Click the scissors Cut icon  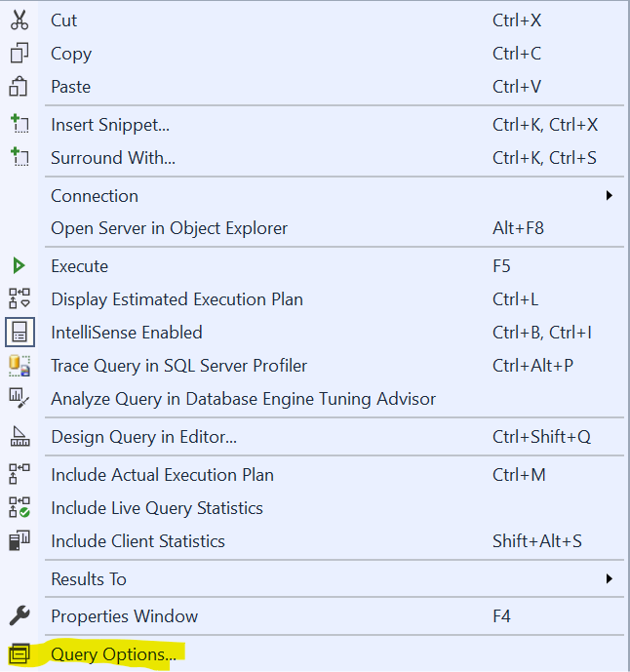tap(20, 20)
